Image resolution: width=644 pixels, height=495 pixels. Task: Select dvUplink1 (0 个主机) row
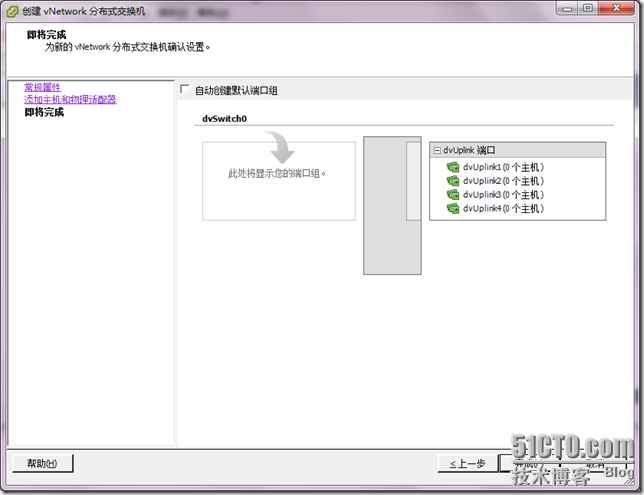495,167
